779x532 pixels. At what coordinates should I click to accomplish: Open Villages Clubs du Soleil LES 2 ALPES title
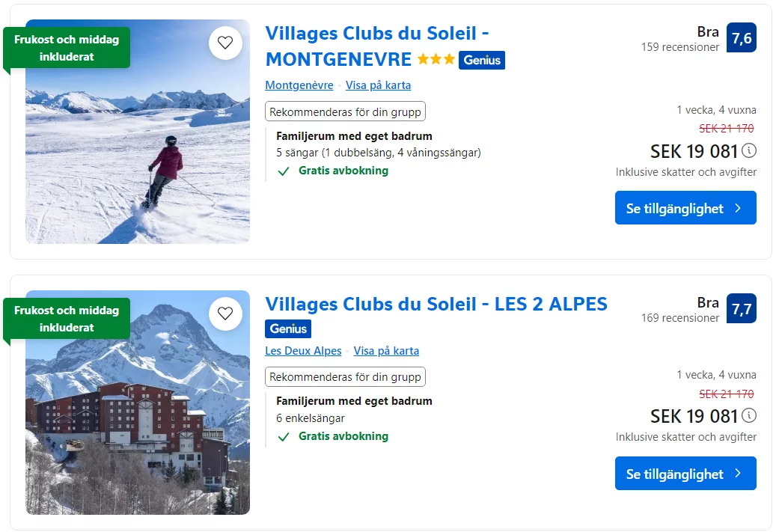[436, 304]
